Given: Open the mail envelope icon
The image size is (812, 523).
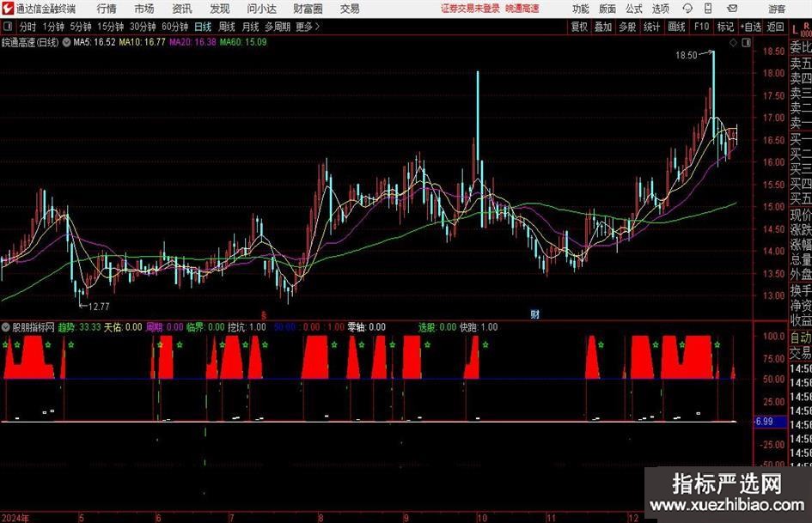Looking at the screenshot, I should pyautogui.click(x=732, y=9).
